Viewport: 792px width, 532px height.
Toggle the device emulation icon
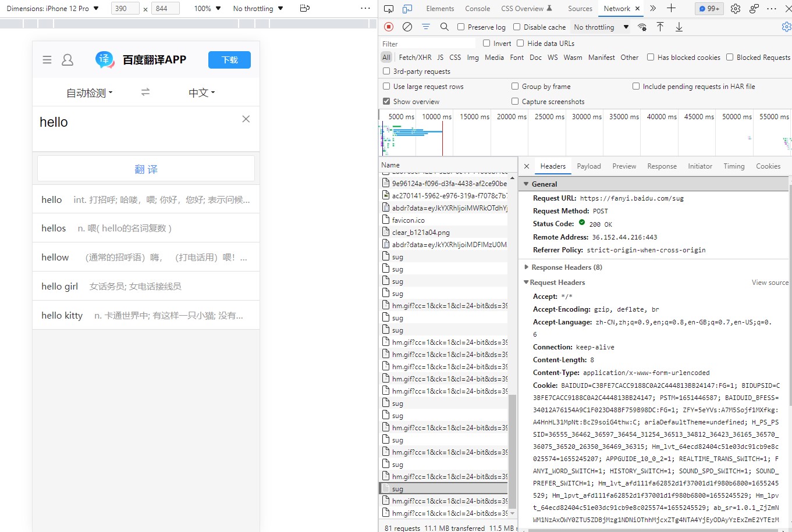(x=407, y=9)
